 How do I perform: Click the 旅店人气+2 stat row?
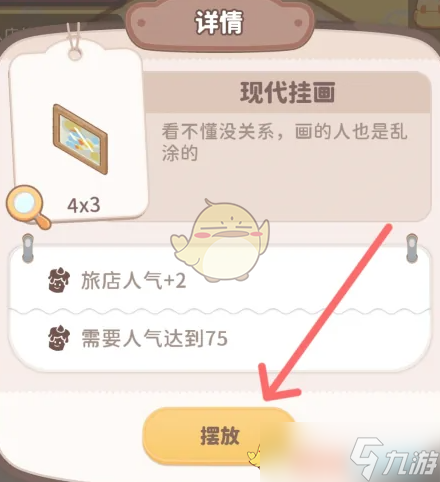[x=220, y=280]
